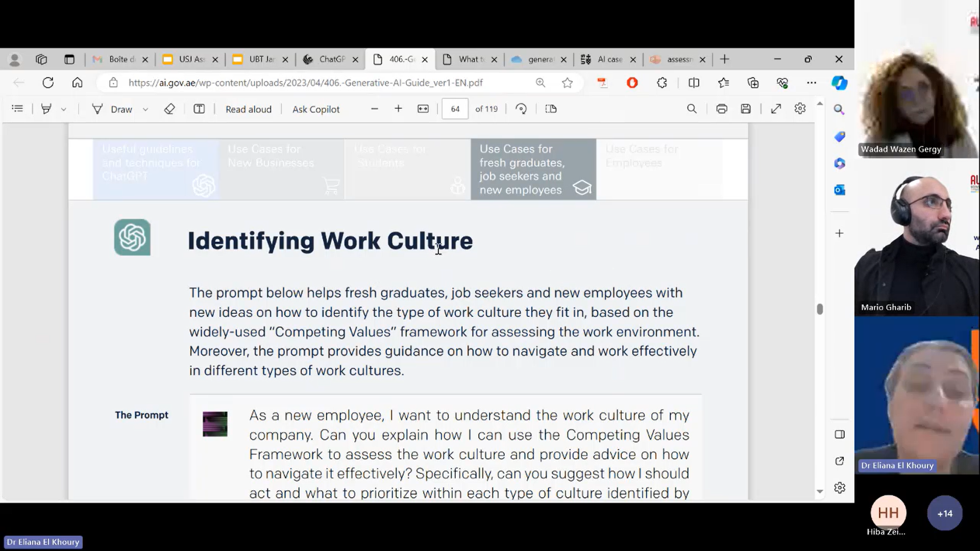Screen dimensions: 980x551
Task: Add a sidebar app with plus
Action: click(840, 233)
